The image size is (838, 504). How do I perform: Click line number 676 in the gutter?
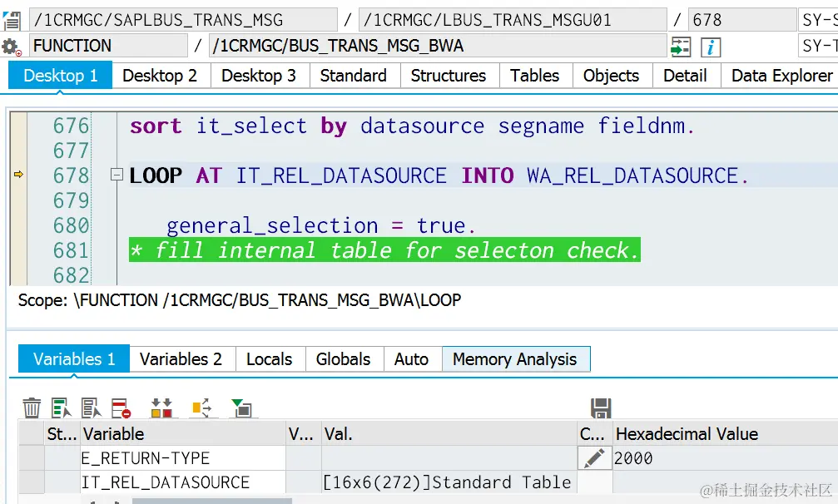coord(71,126)
